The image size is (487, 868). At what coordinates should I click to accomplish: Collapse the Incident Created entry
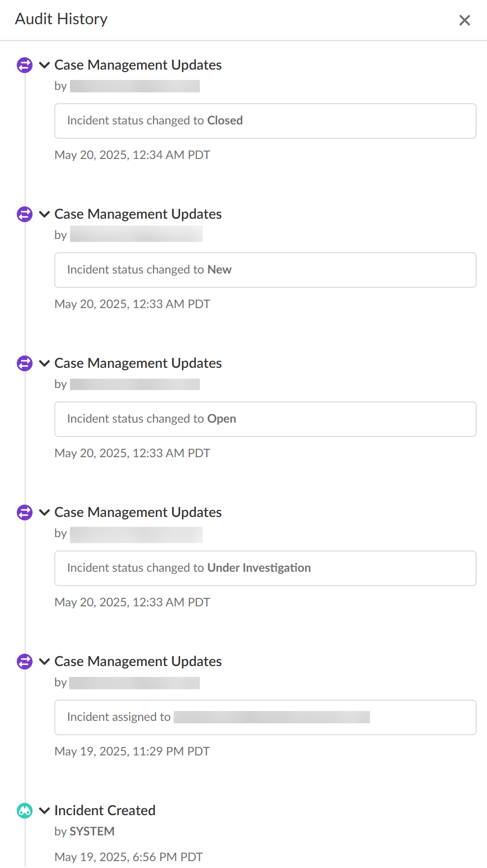point(44,811)
